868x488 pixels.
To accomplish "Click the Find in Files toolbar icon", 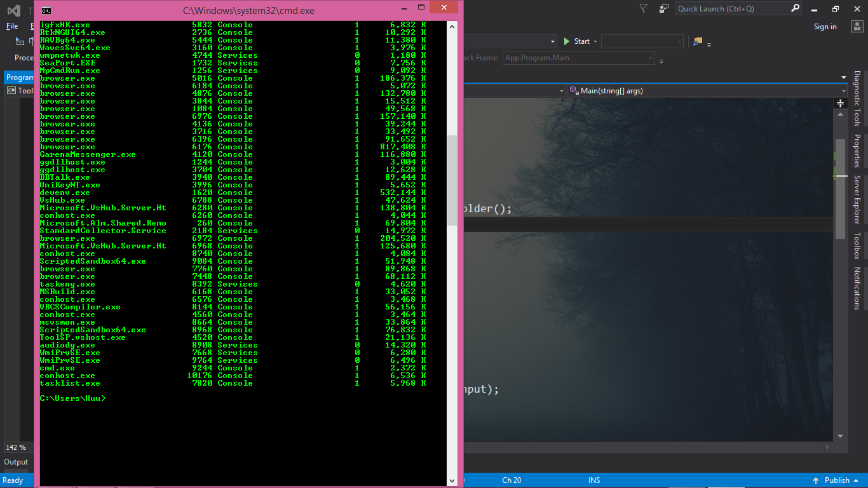I will click(698, 41).
